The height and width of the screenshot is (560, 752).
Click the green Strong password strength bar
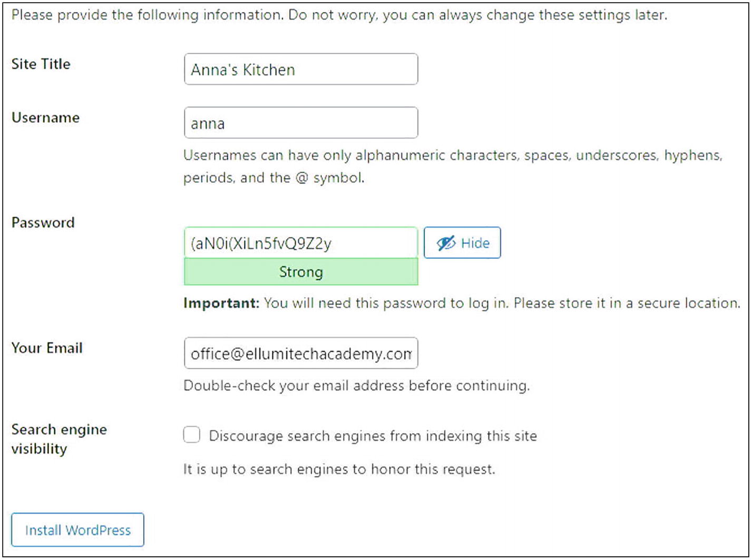[x=300, y=272]
